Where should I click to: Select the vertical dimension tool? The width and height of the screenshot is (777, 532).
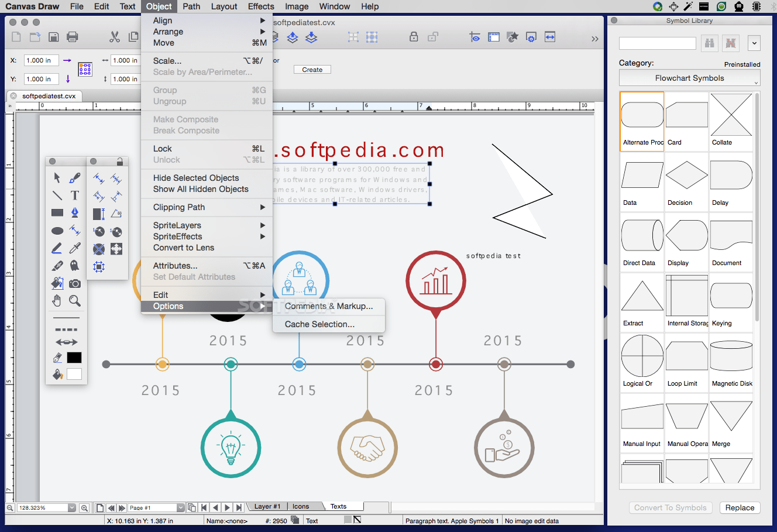(99, 214)
